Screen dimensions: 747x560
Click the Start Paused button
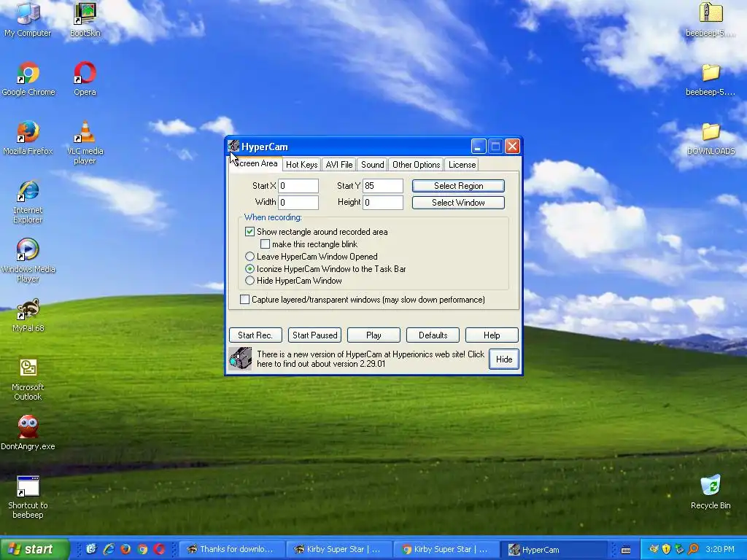(315, 335)
